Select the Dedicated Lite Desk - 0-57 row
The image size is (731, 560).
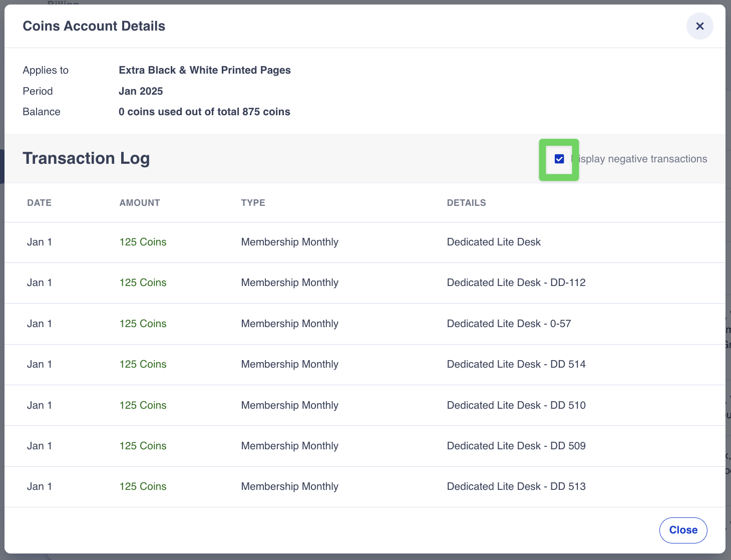pos(509,324)
